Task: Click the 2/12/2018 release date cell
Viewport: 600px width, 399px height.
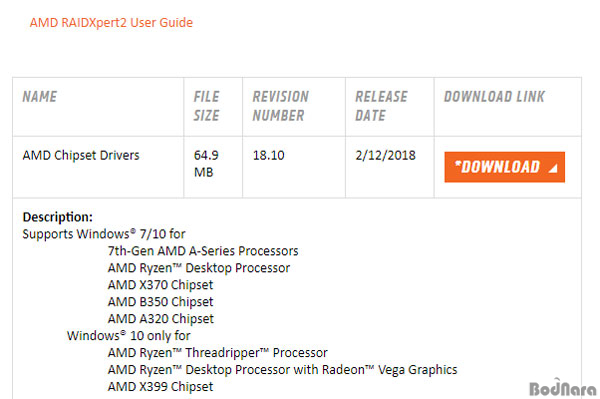Action: 385,155
